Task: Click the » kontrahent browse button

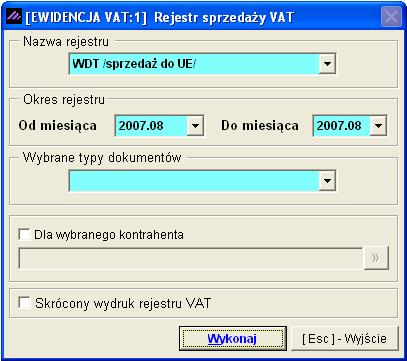Action: pyautogui.click(x=376, y=258)
